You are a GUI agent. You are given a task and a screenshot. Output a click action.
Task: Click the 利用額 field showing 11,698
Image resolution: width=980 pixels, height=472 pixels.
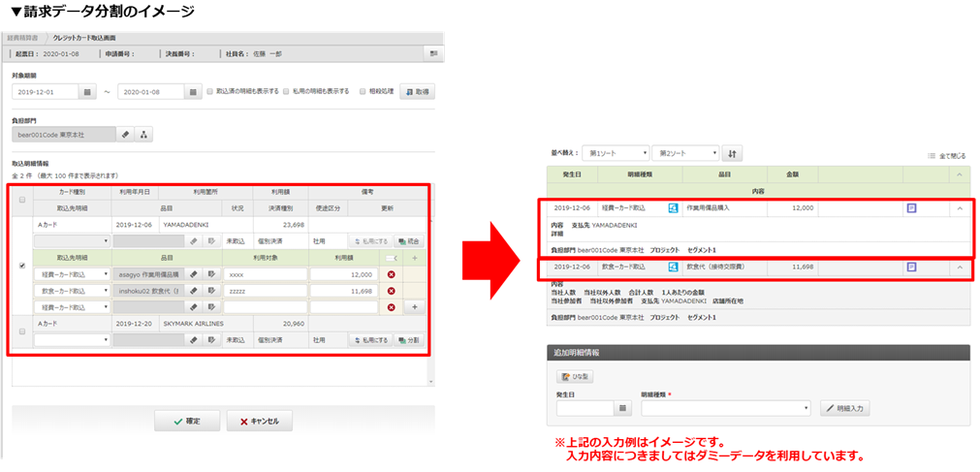pos(342,290)
